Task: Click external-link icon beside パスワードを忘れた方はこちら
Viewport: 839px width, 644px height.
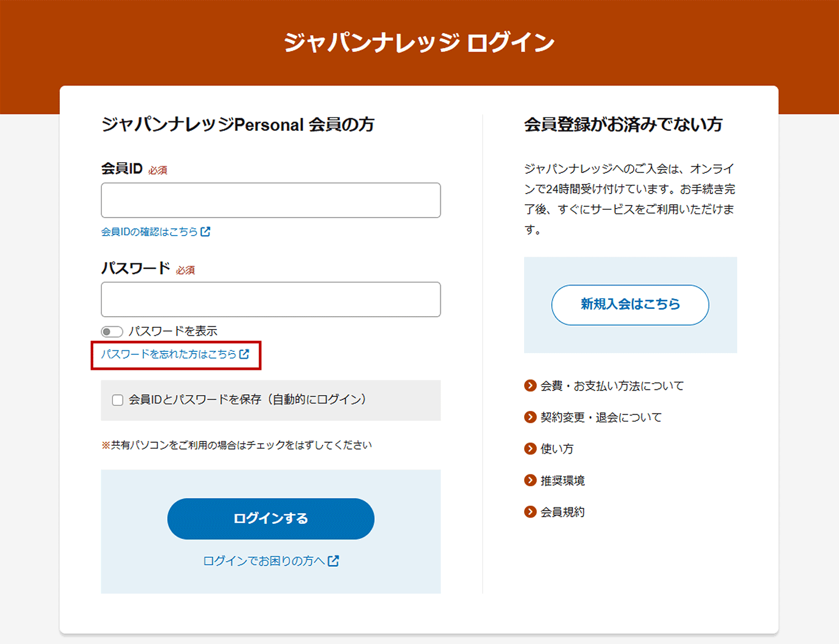Action: (x=244, y=354)
